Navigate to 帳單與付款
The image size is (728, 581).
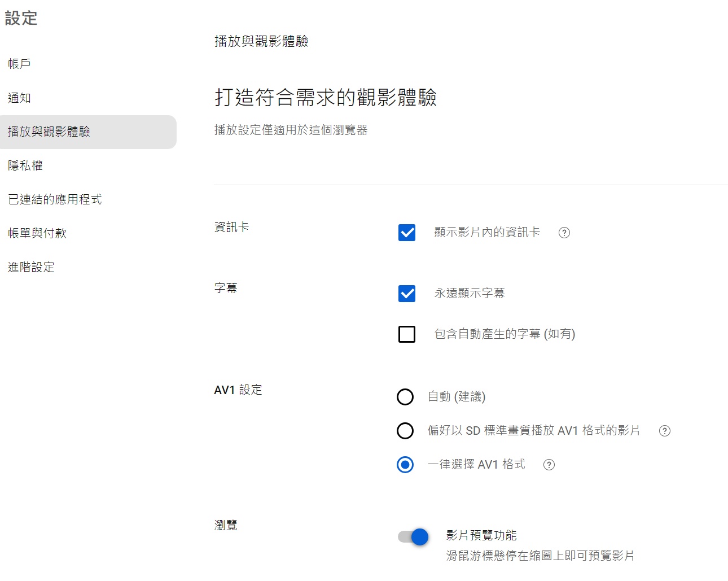point(37,233)
